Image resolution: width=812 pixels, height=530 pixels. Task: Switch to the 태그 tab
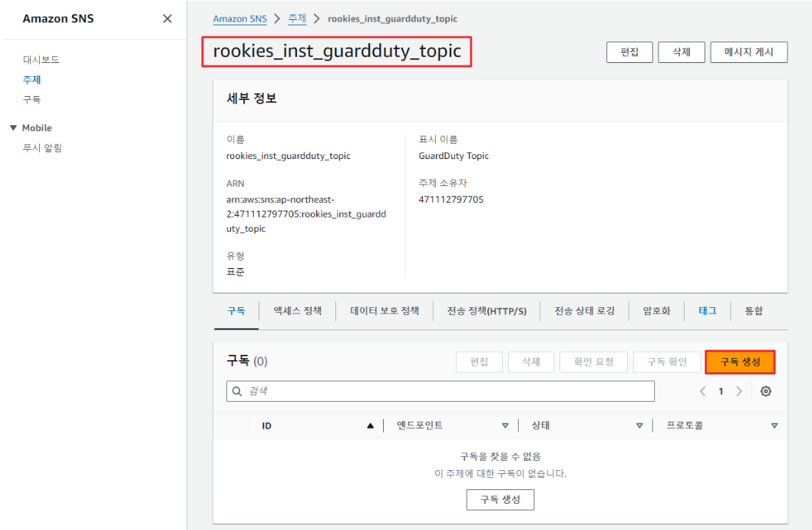(707, 311)
